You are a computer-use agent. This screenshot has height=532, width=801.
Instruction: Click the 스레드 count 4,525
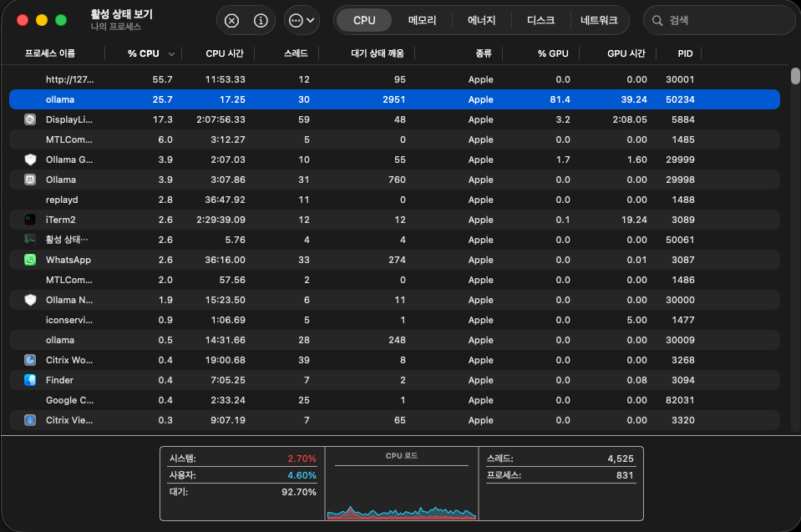click(x=620, y=459)
